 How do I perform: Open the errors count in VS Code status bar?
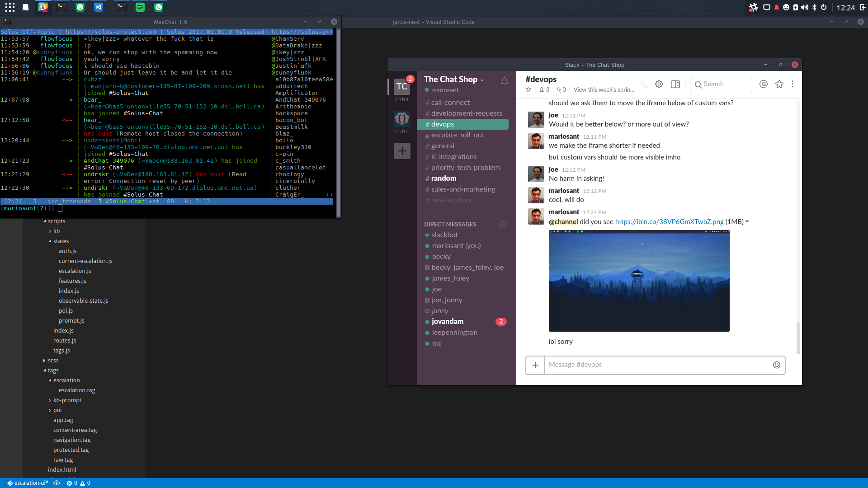tap(72, 483)
